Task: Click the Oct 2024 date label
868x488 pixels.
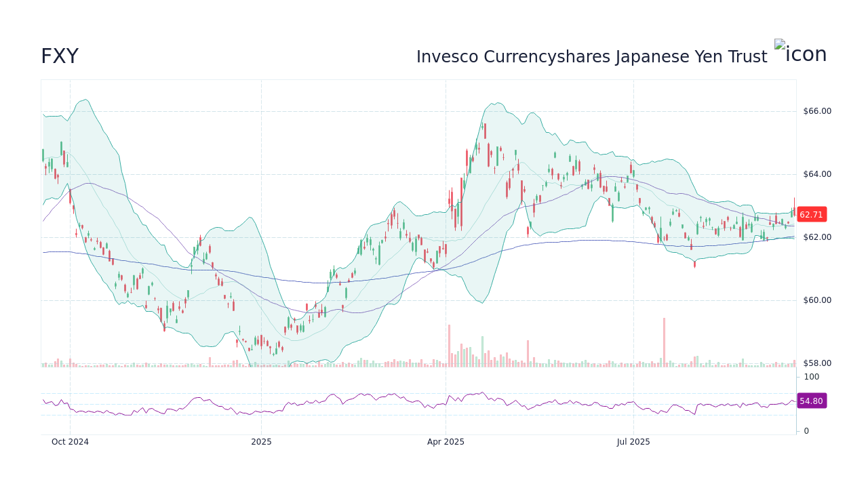Action: (x=70, y=442)
